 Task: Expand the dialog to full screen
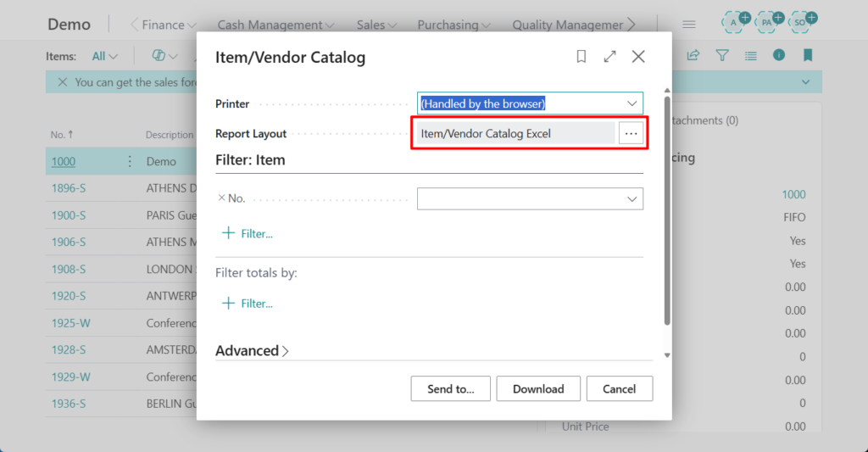tap(609, 57)
